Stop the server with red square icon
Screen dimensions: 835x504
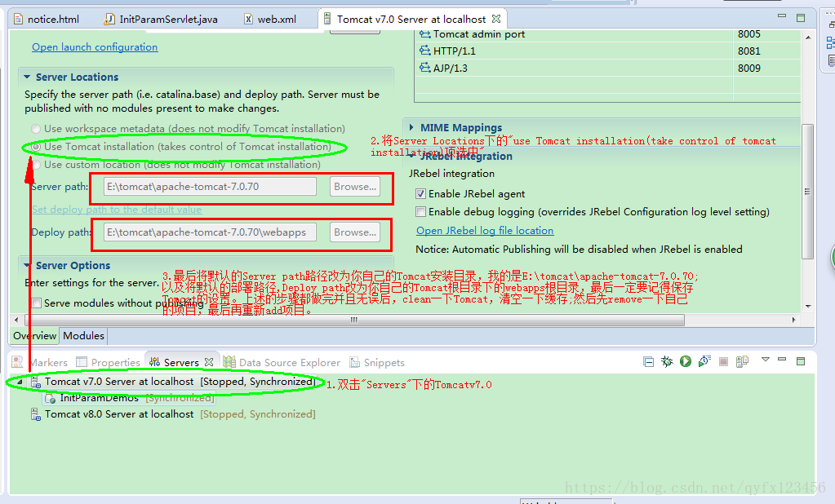pos(723,362)
